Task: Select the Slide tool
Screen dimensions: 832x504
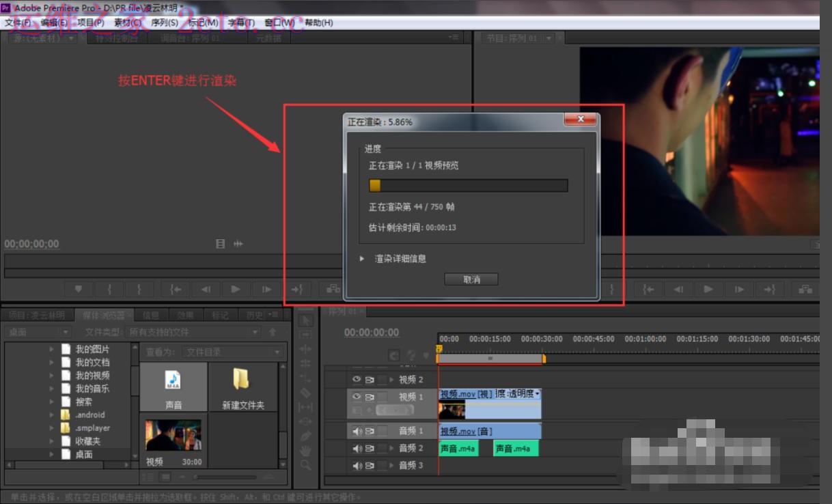Action: [x=305, y=421]
